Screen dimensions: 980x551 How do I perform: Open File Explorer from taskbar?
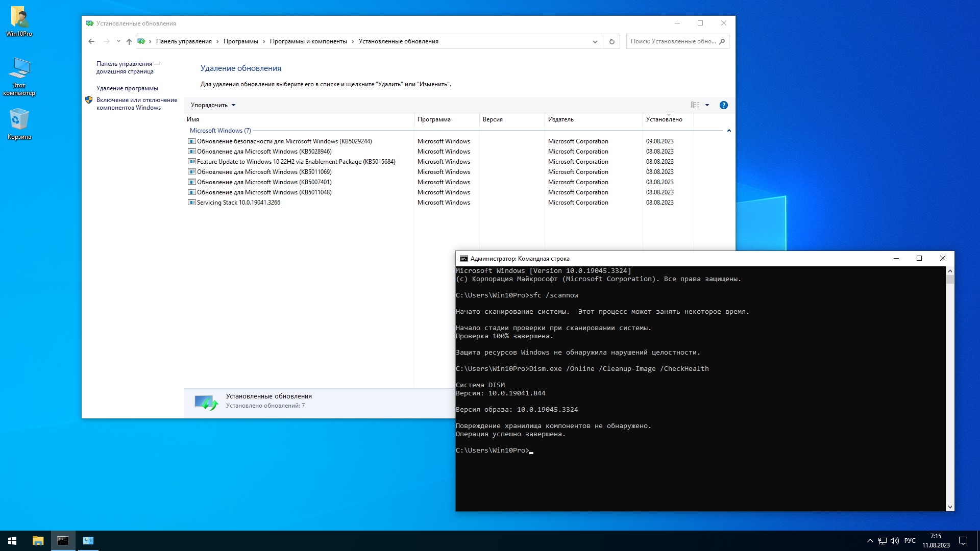click(38, 541)
